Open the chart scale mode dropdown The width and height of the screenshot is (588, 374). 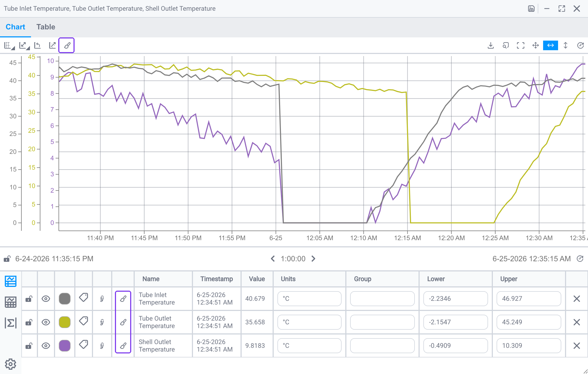point(24,46)
